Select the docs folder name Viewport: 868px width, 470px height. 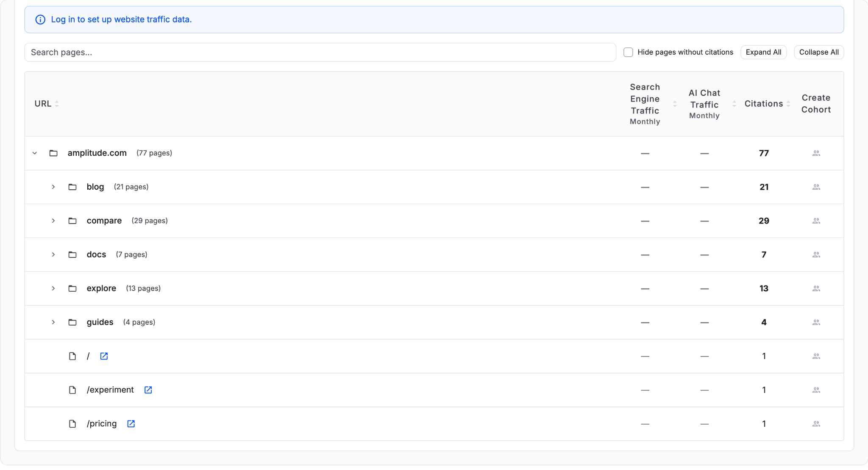click(96, 255)
